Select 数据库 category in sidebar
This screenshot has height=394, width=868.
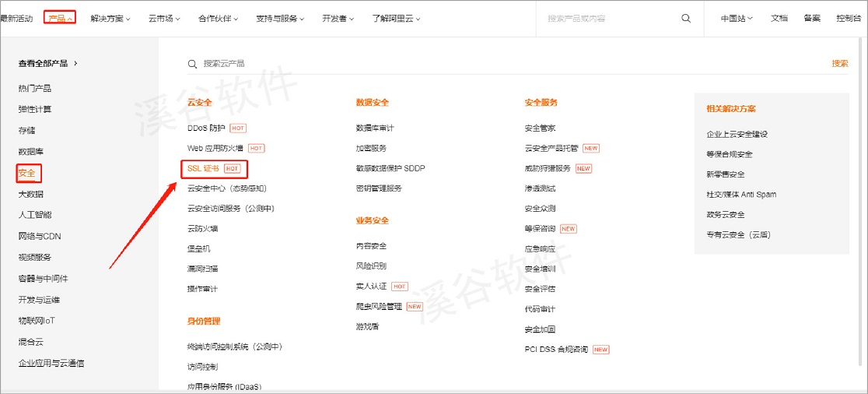[x=30, y=152]
